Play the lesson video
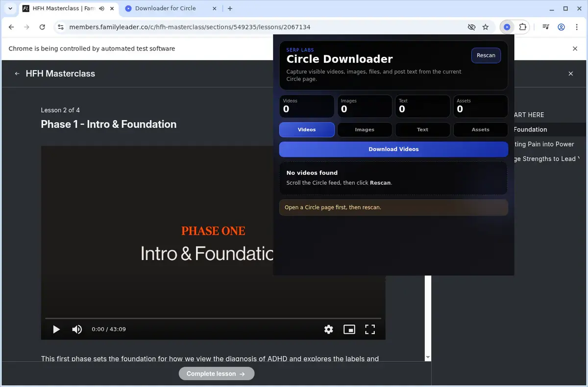The width and height of the screenshot is (588, 387). point(56,329)
